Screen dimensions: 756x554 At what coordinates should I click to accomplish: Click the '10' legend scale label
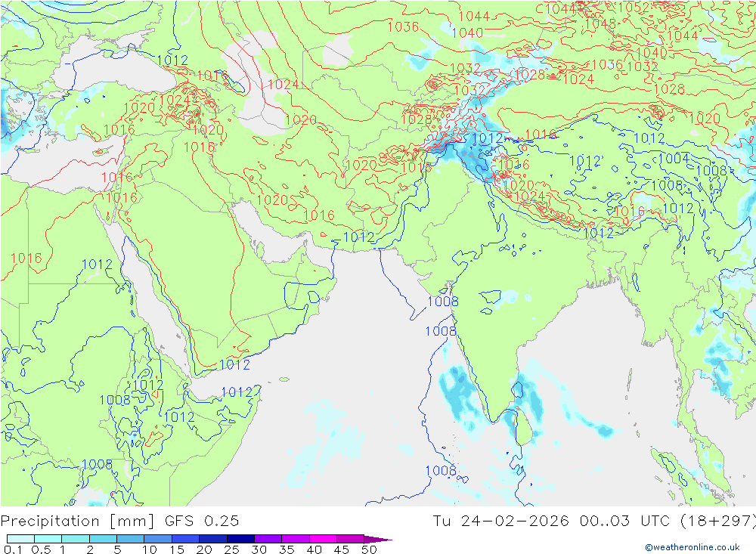[x=150, y=549]
